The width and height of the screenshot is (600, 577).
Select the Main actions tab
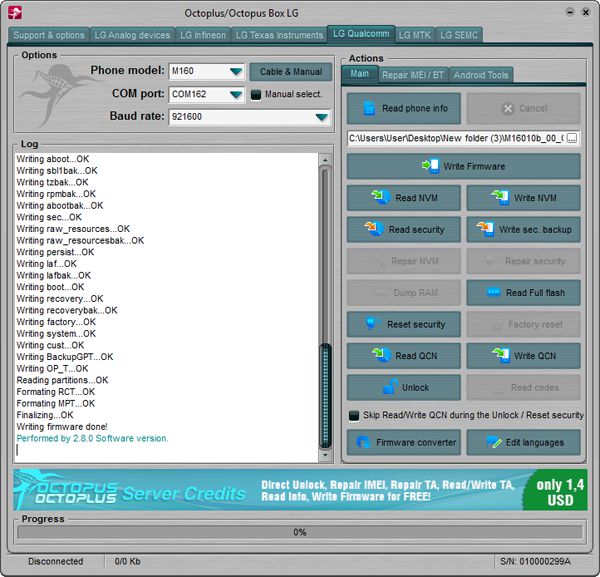pyautogui.click(x=359, y=73)
